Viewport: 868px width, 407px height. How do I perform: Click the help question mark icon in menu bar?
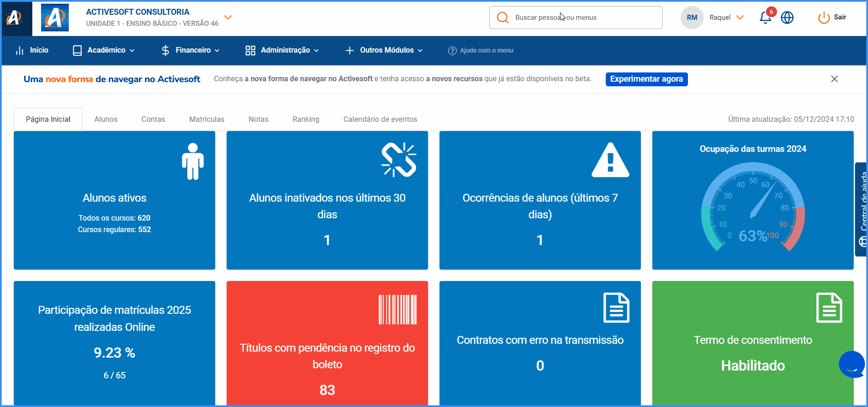click(452, 51)
